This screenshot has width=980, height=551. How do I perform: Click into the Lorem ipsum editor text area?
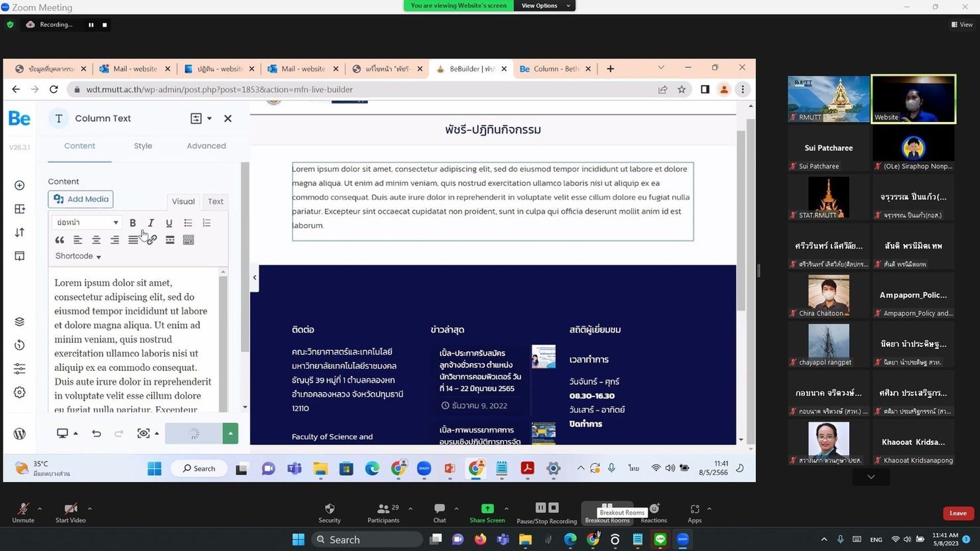pos(134,342)
